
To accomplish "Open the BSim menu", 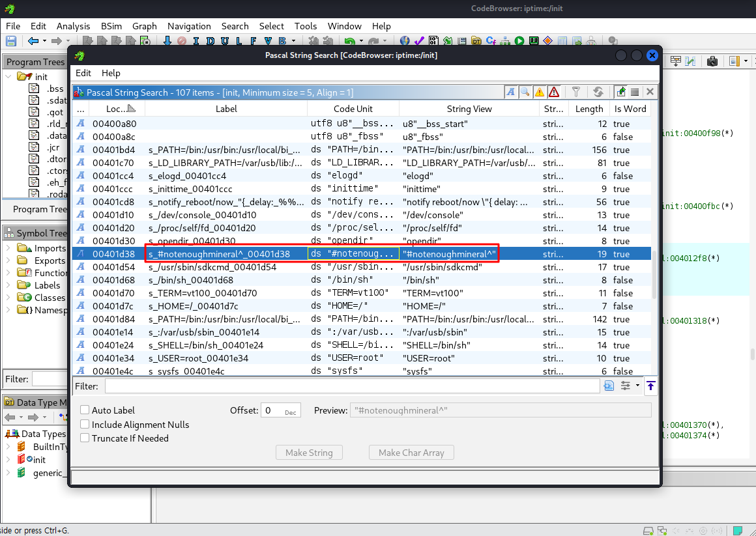I will [x=111, y=26].
